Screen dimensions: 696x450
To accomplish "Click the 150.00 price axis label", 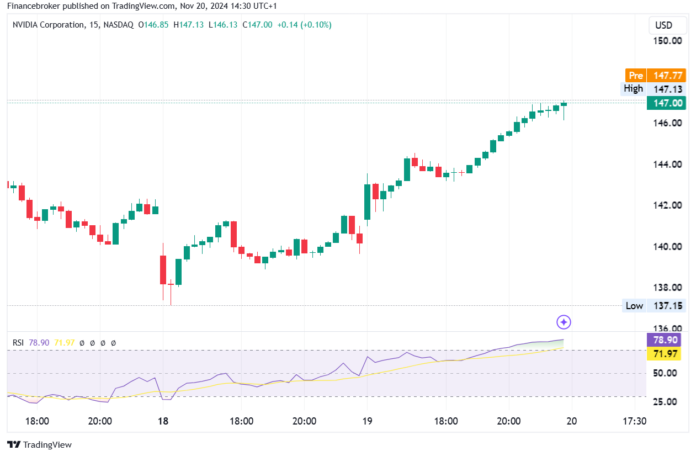I will click(667, 41).
